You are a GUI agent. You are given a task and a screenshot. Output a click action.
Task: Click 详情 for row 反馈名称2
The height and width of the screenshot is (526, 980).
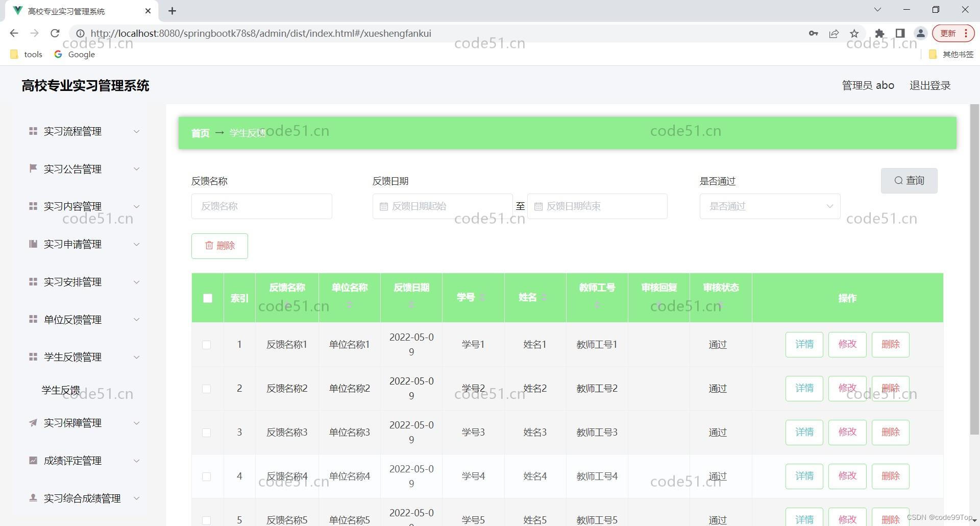point(804,388)
